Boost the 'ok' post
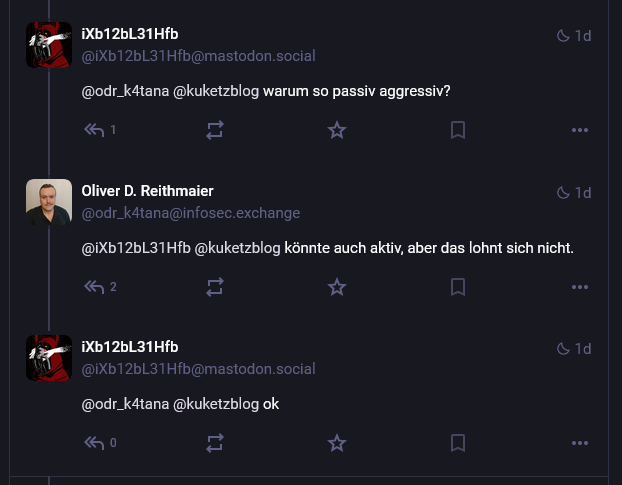 [215, 443]
